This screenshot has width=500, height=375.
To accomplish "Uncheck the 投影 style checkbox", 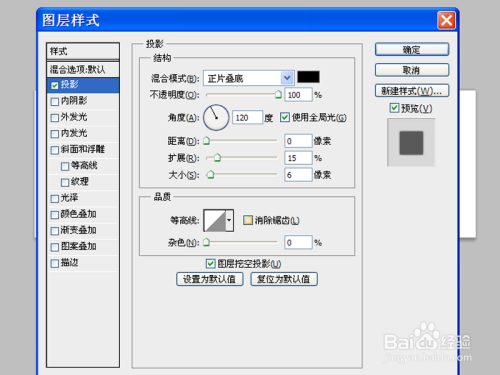I will pos(55,86).
